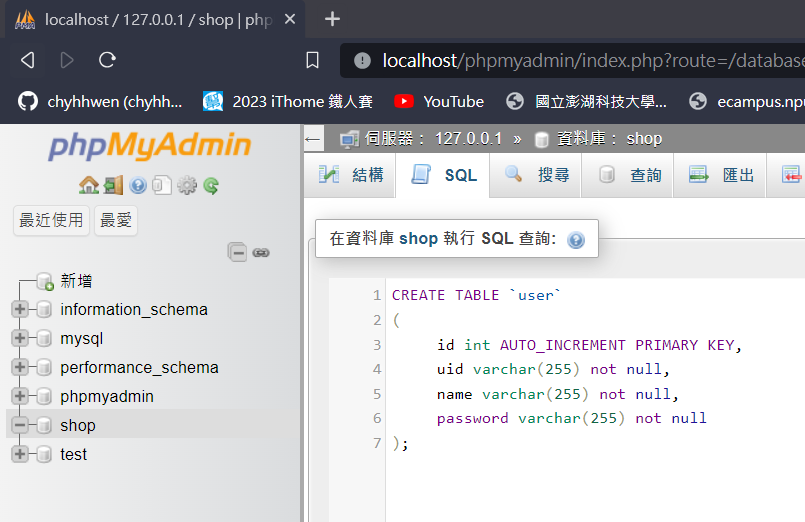Viewport: 805px width, 522px height.
Task: Click the browser back arrow
Action: click(28, 61)
